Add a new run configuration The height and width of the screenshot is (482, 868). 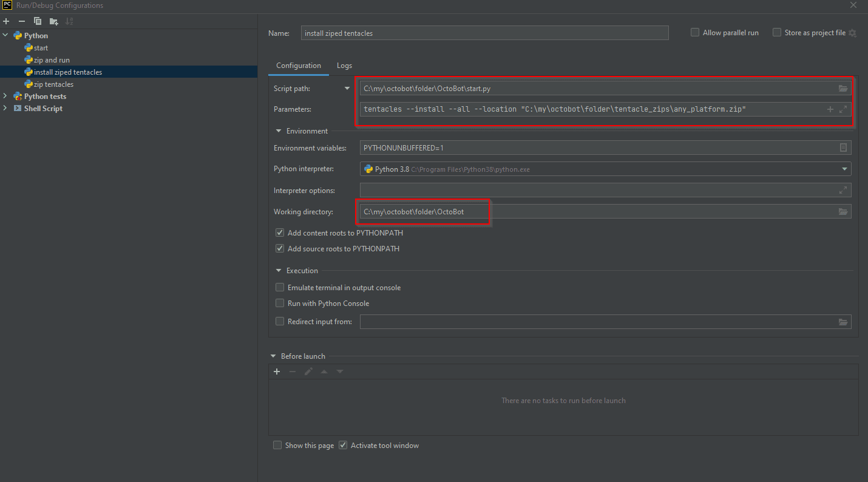pos(6,21)
